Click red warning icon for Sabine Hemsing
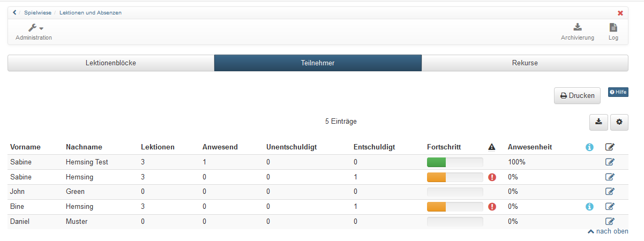 (492, 177)
